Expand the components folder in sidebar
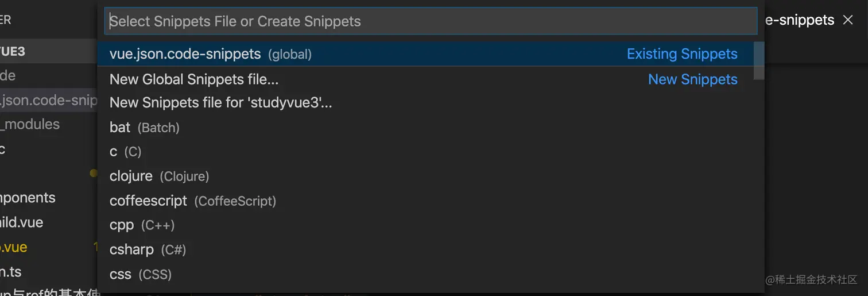Screen dimensions: 868x296 pyautogui.click(x=28, y=198)
